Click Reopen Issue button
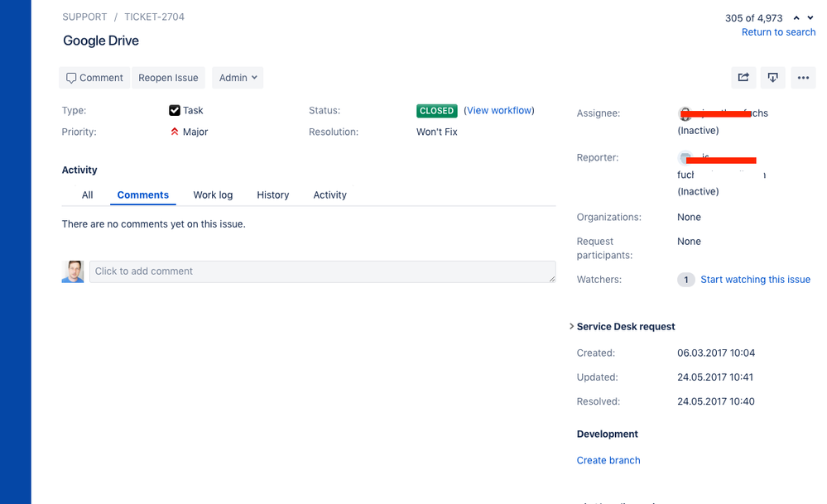 coord(168,78)
